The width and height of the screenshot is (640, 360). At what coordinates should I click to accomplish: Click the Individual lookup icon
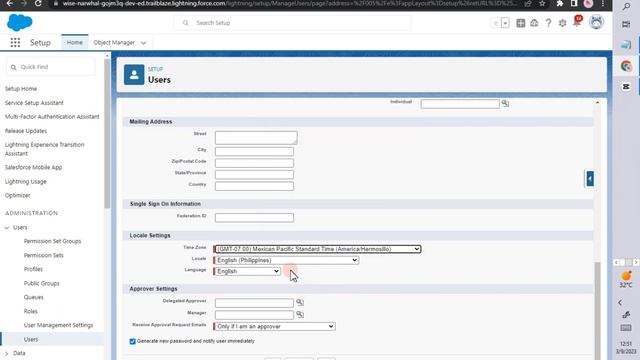coord(505,103)
